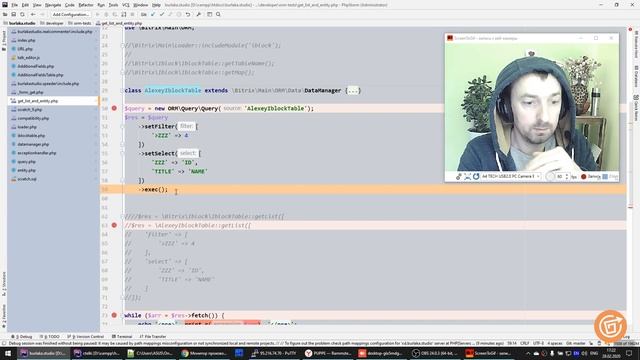Toggle breakpoint on the while fetch line
The image size is (640, 360).
point(114,315)
